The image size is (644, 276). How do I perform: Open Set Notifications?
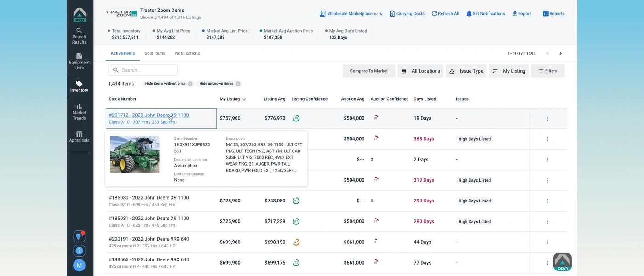pos(486,14)
